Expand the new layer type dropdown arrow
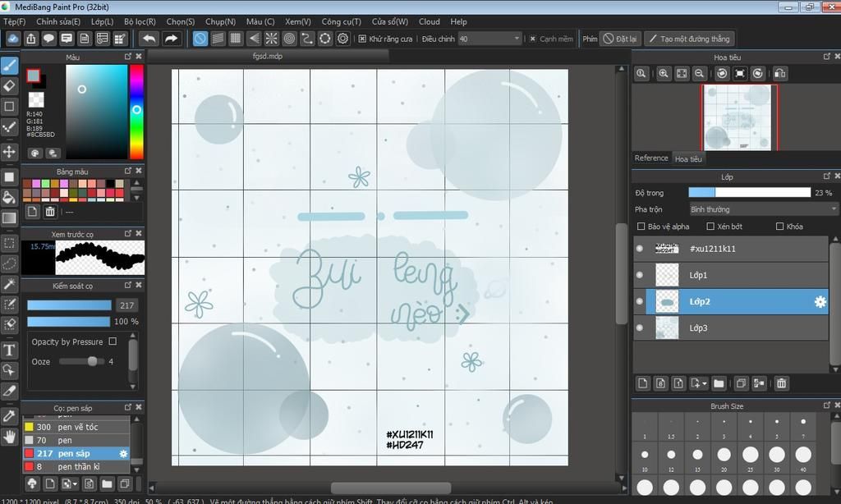The height and width of the screenshot is (504, 841). pos(705,383)
